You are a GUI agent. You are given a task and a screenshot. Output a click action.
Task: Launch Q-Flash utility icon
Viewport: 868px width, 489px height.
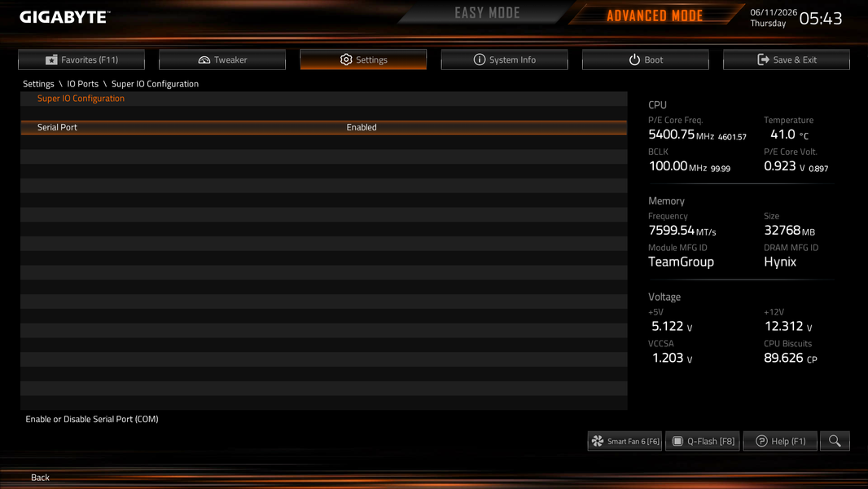click(x=677, y=441)
